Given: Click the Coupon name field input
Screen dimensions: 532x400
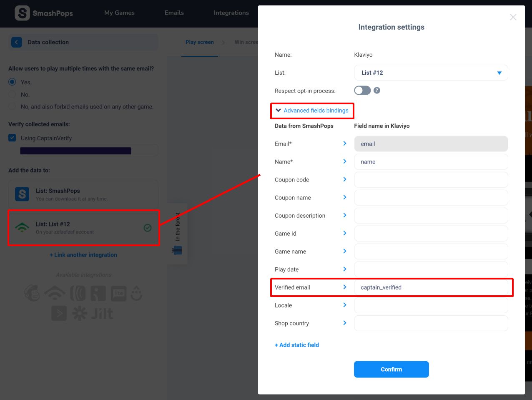Looking at the screenshot, I should point(431,197).
